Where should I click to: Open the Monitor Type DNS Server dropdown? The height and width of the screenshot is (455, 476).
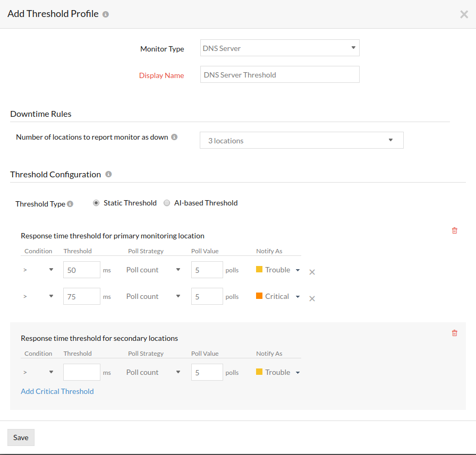[279, 48]
